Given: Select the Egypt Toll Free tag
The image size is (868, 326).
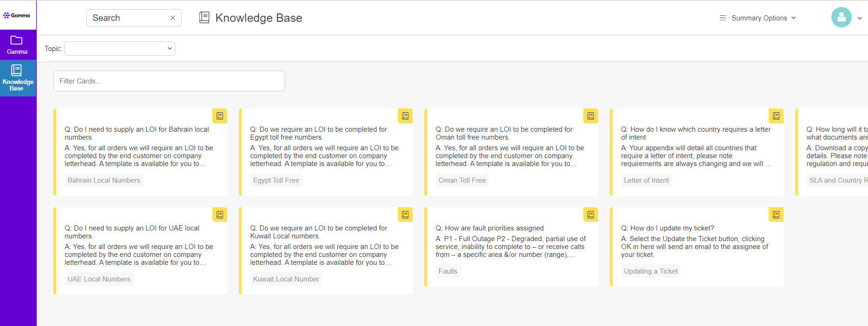Looking at the screenshot, I should [x=276, y=180].
